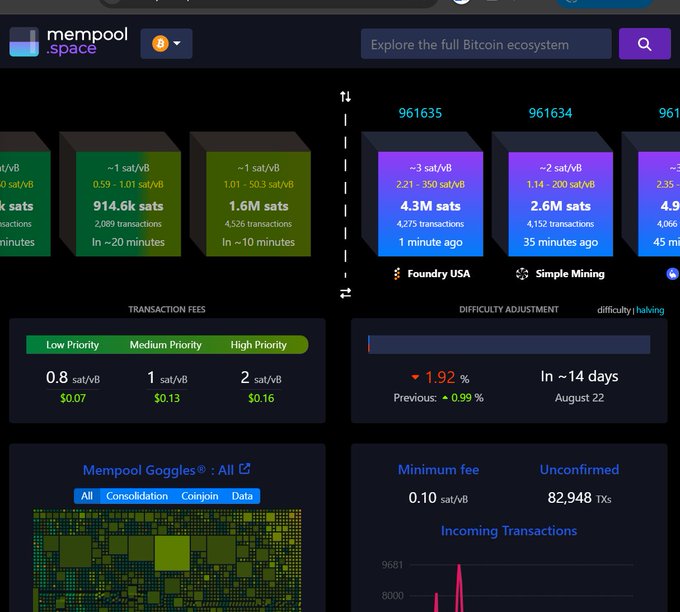Screen dimensions: 680x612
Task: Click the mempool.space logo
Action: (x=69, y=42)
